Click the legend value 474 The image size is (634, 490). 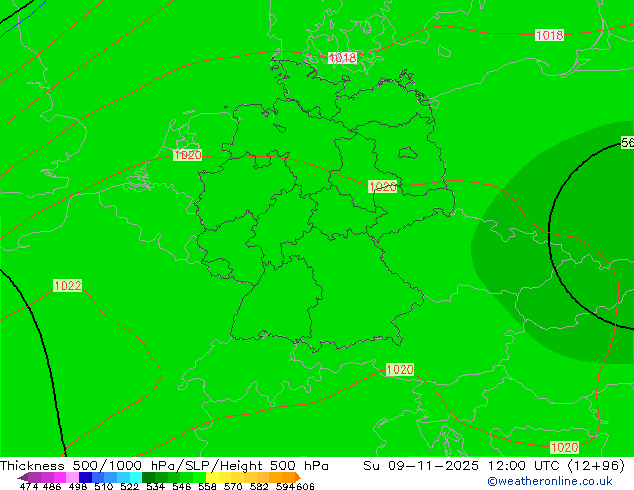[x=29, y=486]
